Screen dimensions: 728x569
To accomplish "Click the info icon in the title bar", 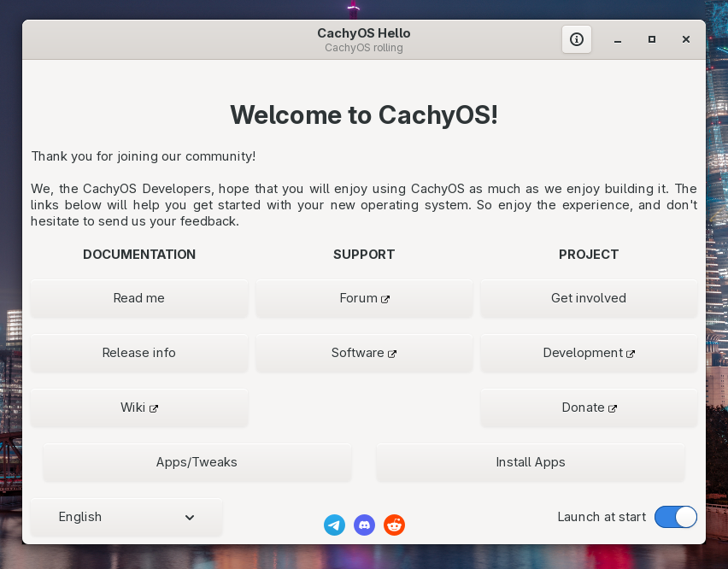I will click(577, 39).
